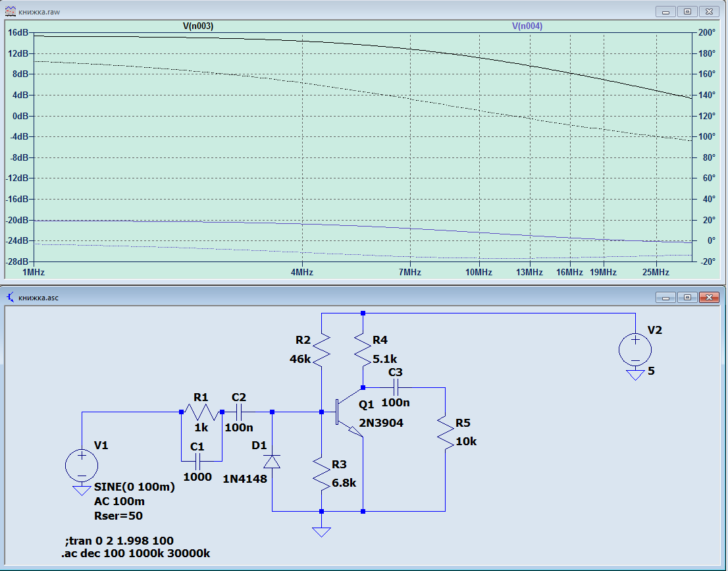Select voltage source V1 symbol

pos(82,465)
